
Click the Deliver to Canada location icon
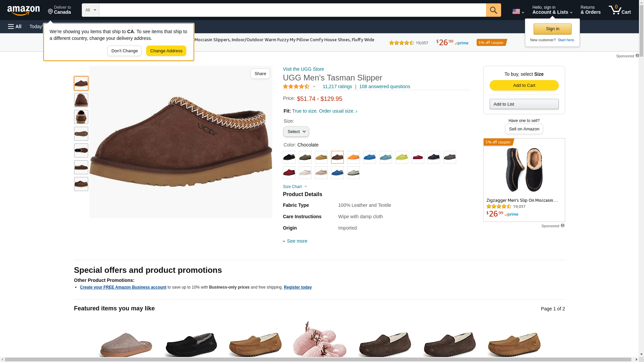coord(50,12)
